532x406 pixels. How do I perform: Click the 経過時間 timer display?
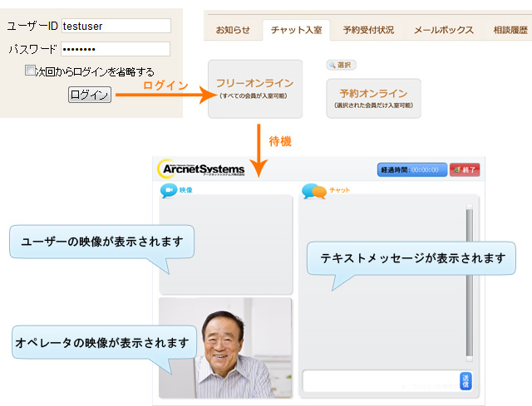tap(412, 169)
